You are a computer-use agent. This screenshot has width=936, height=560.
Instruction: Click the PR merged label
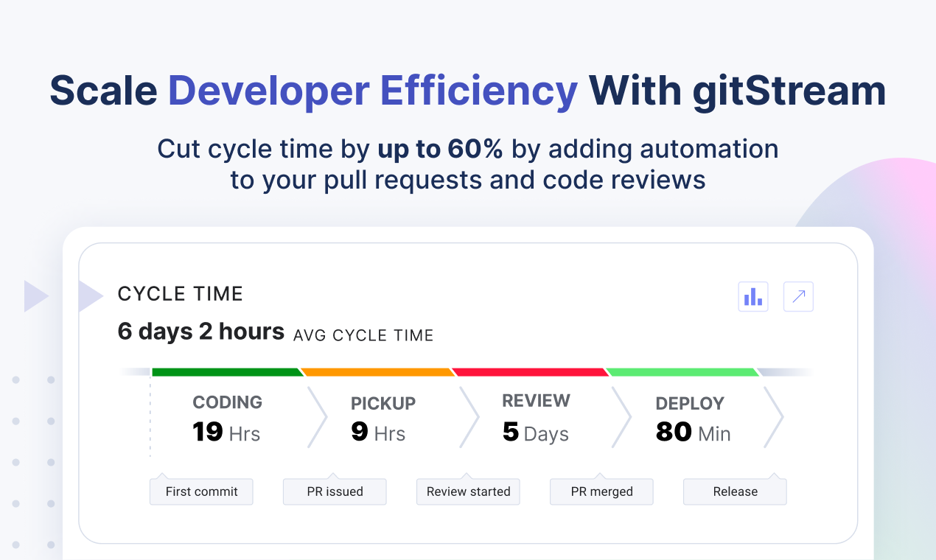tap(601, 491)
